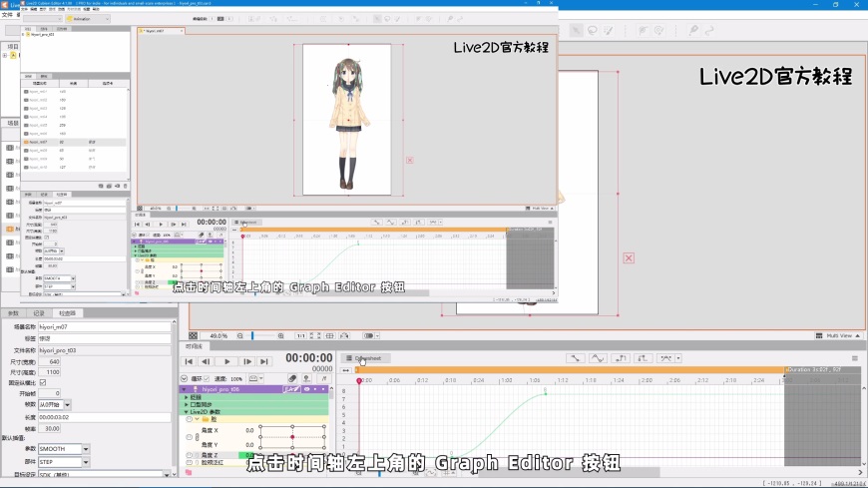This screenshot has height=488, width=868.
Task: Click the brush tool in top toolbar
Action: (x=609, y=31)
